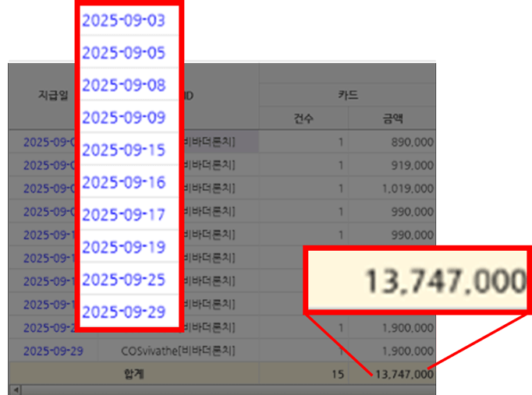Click the 건수 column header
The height and width of the screenshot is (395, 532).
[302, 119]
